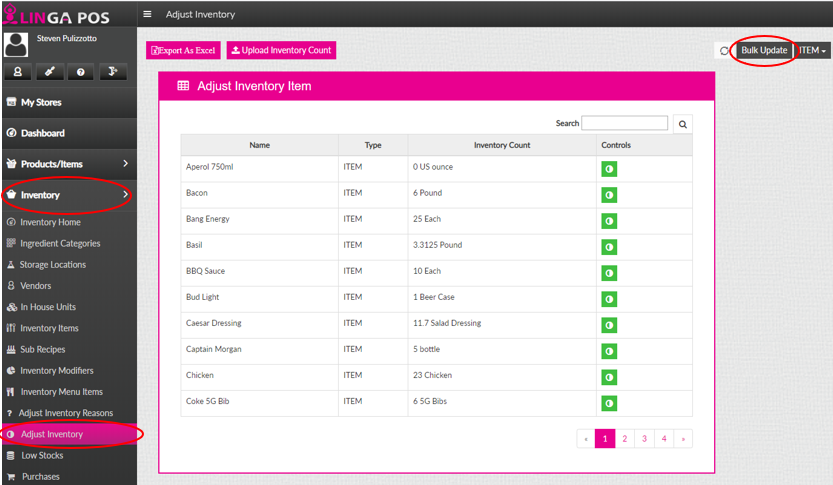Click adjust control for Bang Energy

click(609, 221)
